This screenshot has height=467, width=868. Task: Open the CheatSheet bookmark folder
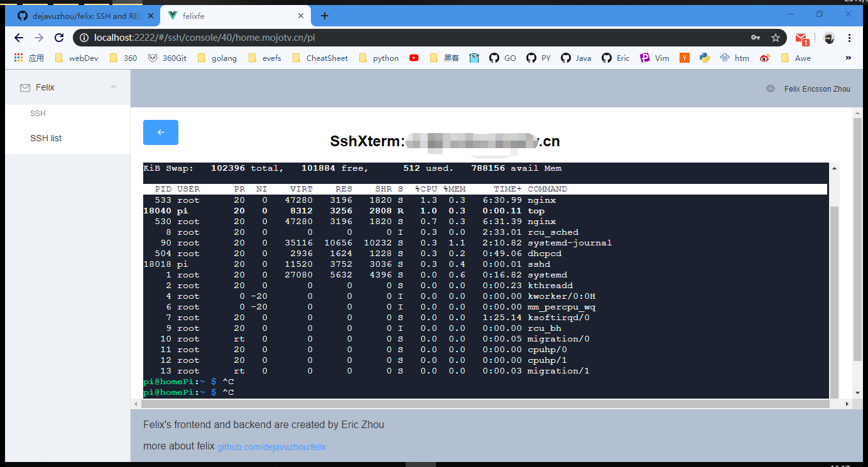[320, 58]
